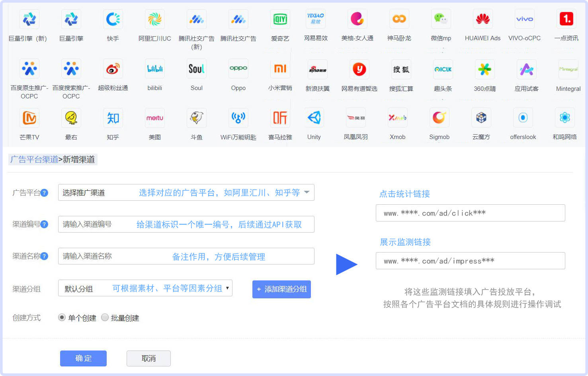The height and width of the screenshot is (376, 588).
Task: Choose the 微信mp icon
Action: coord(441,19)
